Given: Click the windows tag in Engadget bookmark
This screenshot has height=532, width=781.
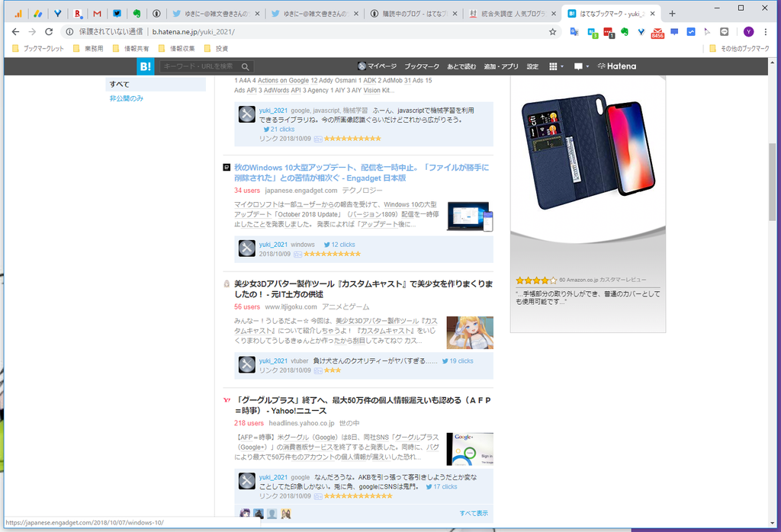Looking at the screenshot, I should click(303, 245).
